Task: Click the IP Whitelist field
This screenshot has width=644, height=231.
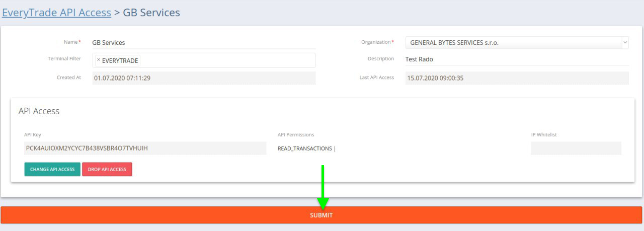Action: 576,148
